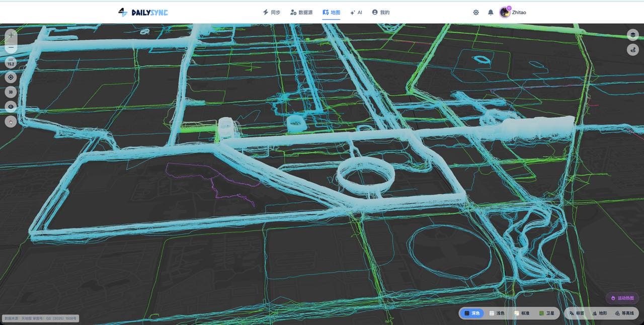Open the 我的 tab

coord(381,13)
